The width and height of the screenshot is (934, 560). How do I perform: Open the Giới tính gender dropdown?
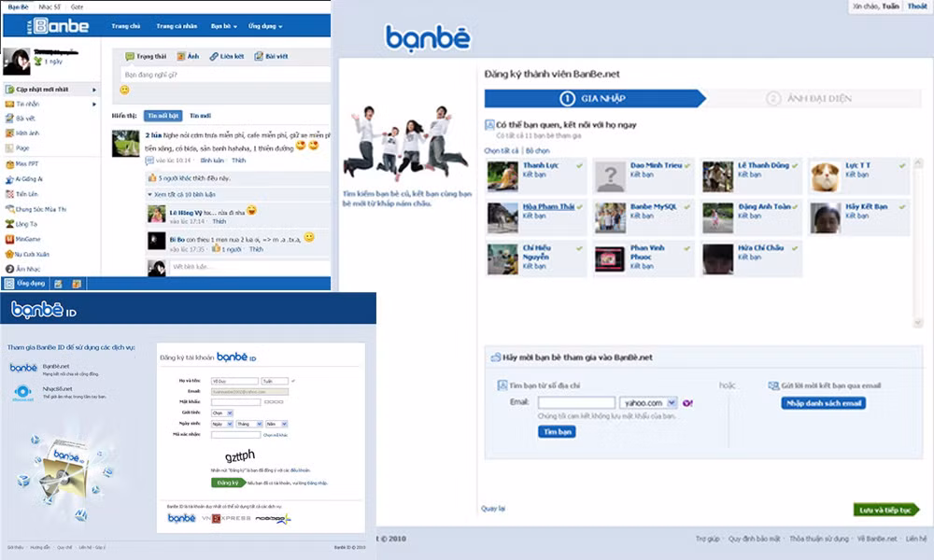221,413
